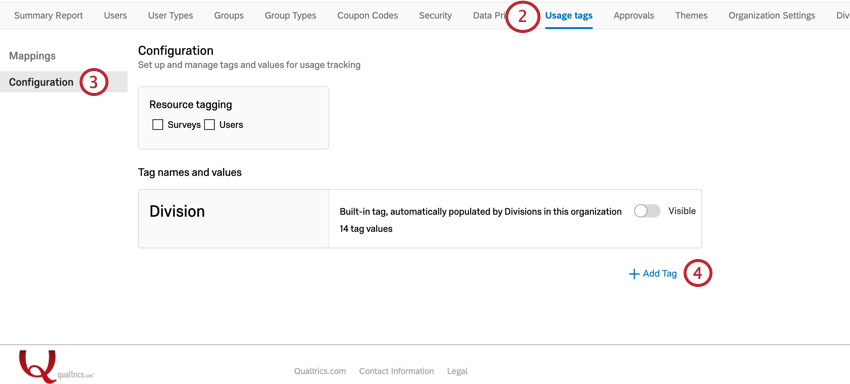
Task: Open the Themes tab
Action: [x=691, y=16]
